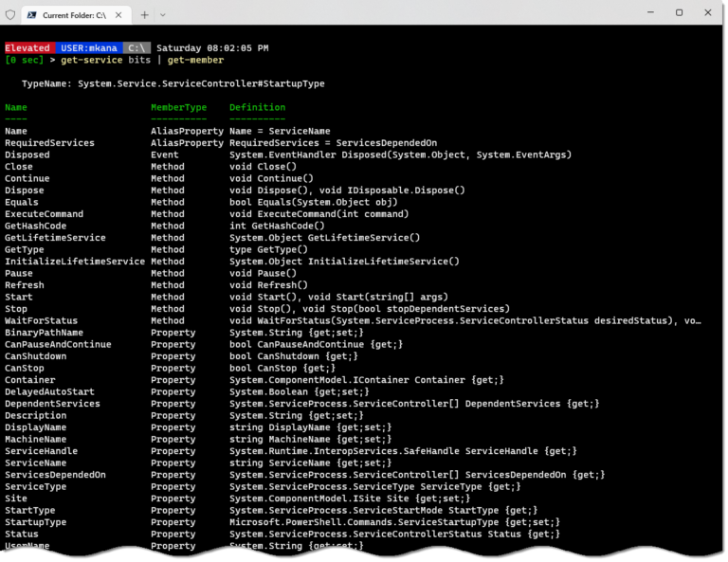Viewport: 728px width, 562px height.
Task: Select the 'Current Folder: C:\' tab
Action: 76,14
